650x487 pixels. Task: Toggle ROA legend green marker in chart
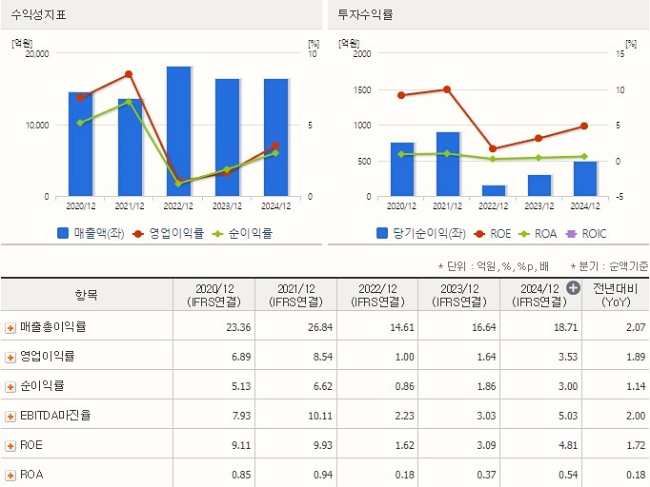pos(524,234)
